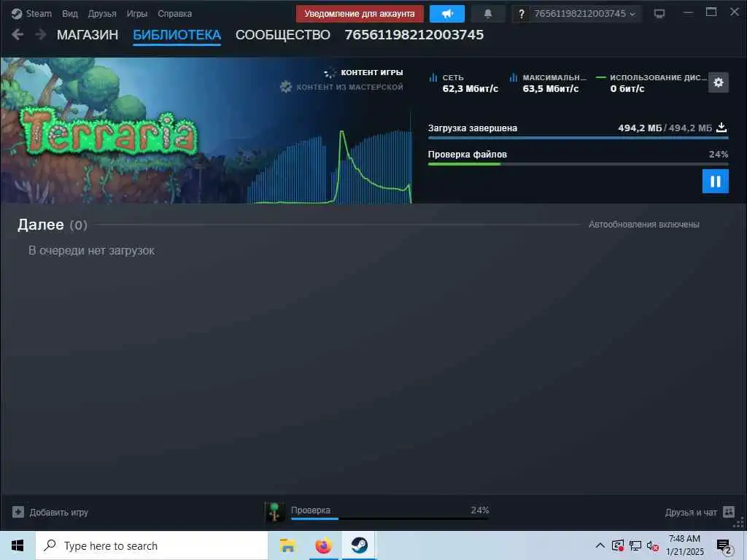Click the download icon next to 494,2 МБ
Screen dimensions: 747x560
click(x=721, y=127)
